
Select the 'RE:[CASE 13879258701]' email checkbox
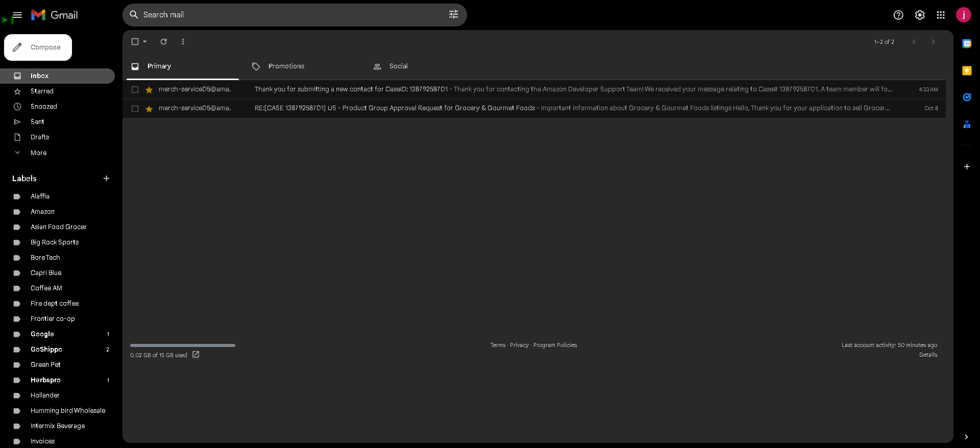[135, 109]
